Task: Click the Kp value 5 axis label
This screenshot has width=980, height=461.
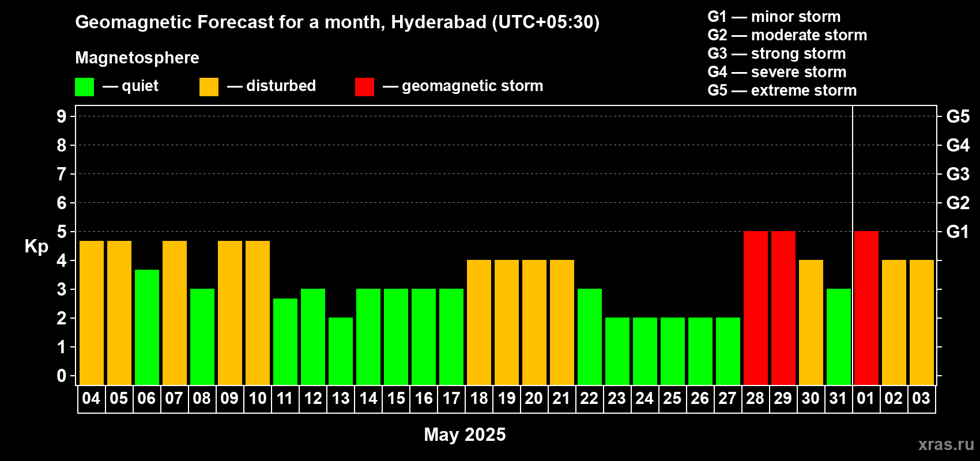Action: pyautogui.click(x=62, y=232)
